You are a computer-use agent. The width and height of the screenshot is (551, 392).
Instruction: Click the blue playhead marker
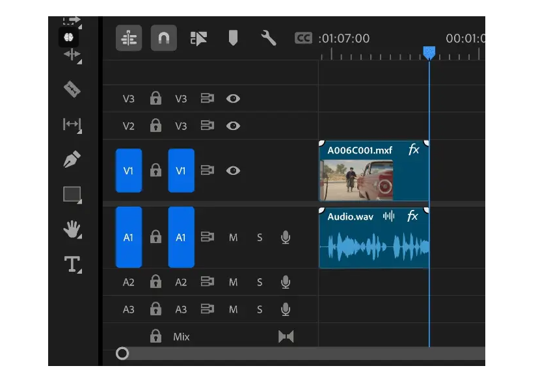429,53
